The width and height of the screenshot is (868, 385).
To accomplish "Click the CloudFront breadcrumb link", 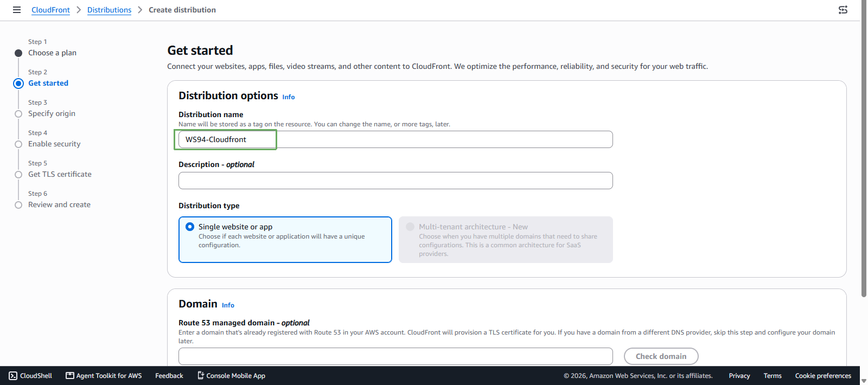I will 50,10.
